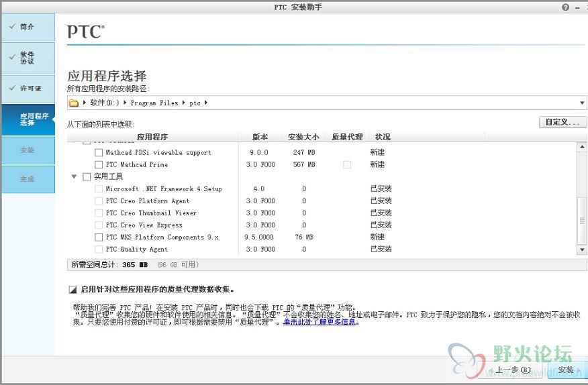Click the 状况 column header
This screenshot has width=588, height=385.
pos(383,137)
